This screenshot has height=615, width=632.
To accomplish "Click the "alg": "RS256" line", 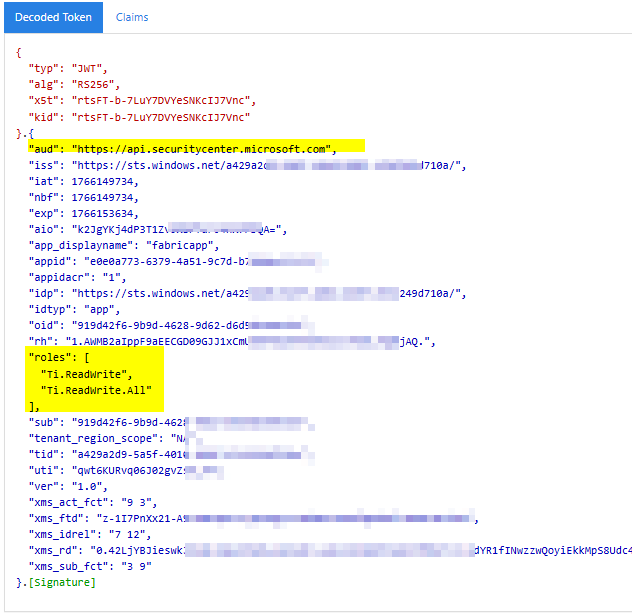I will click(74, 85).
